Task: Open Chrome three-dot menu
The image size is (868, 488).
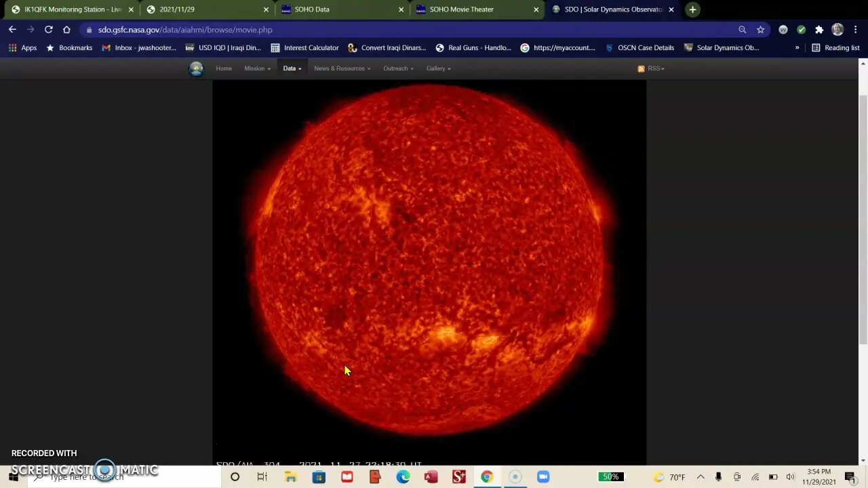Action: point(856,30)
